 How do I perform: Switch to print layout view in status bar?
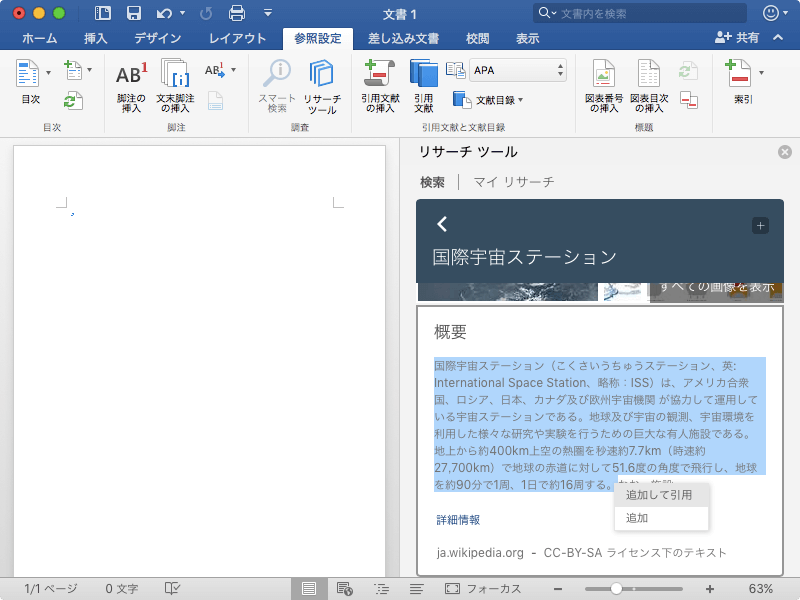point(309,589)
